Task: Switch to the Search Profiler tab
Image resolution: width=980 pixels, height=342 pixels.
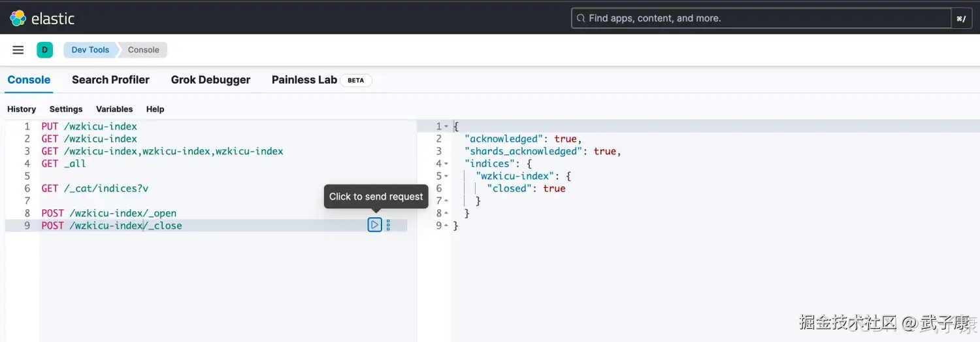Action: (110, 80)
